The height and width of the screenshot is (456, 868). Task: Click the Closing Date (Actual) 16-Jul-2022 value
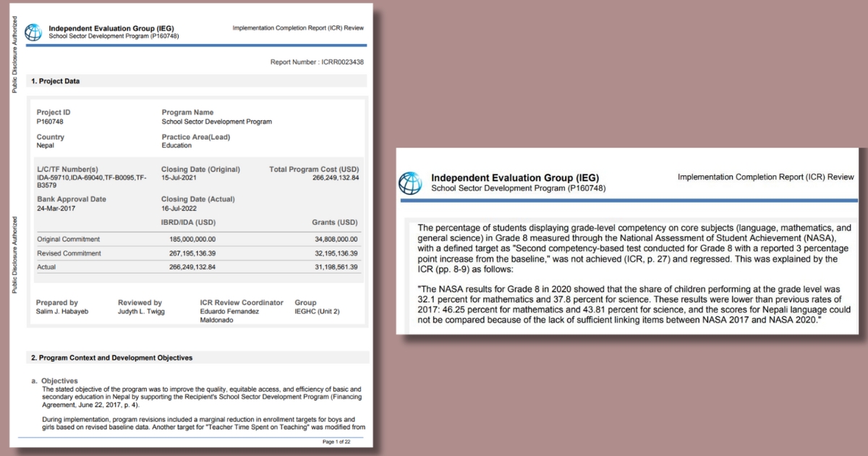(181, 208)
